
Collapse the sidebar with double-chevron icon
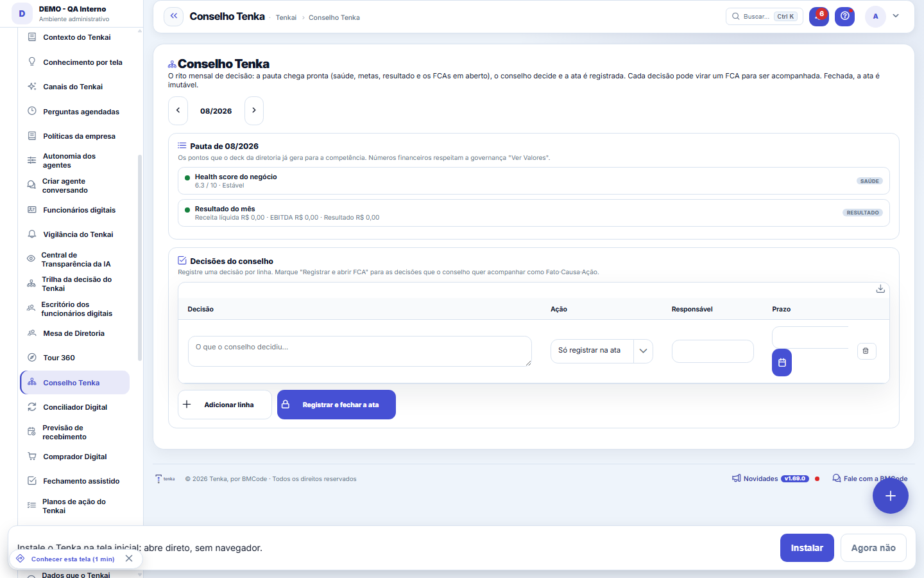click(x=173, y=16)
